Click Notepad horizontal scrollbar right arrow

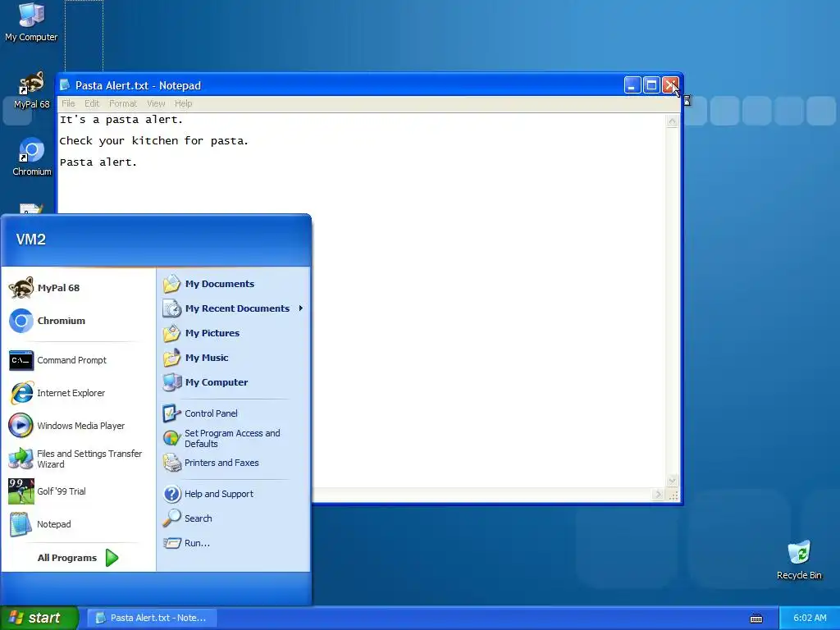tap(659, 495)
